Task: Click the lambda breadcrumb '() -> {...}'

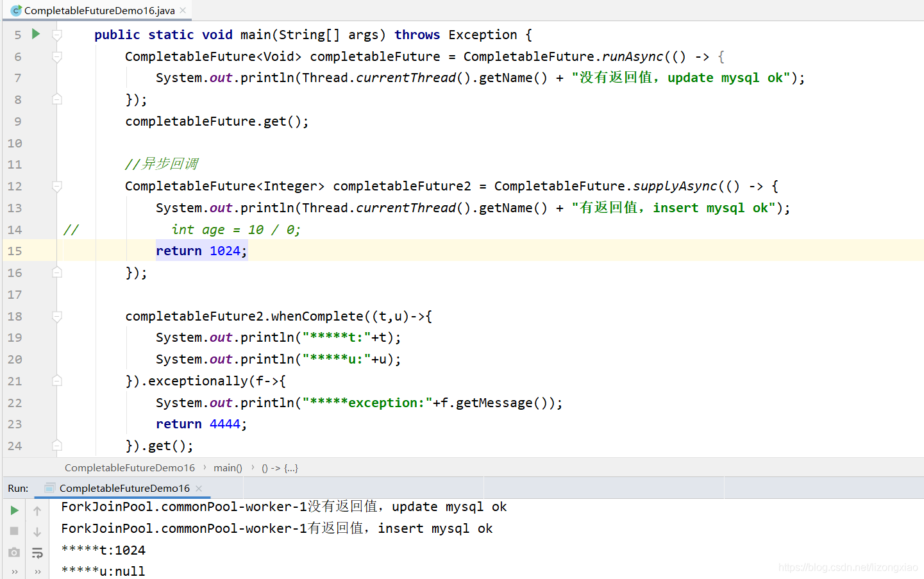Action: click(280, 468)
